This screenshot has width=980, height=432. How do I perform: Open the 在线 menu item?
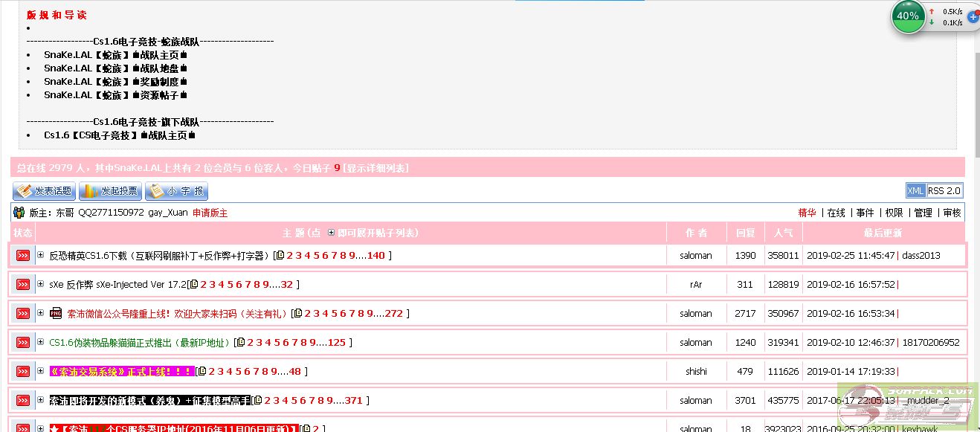pyautogui.click(x=836, y=213)
